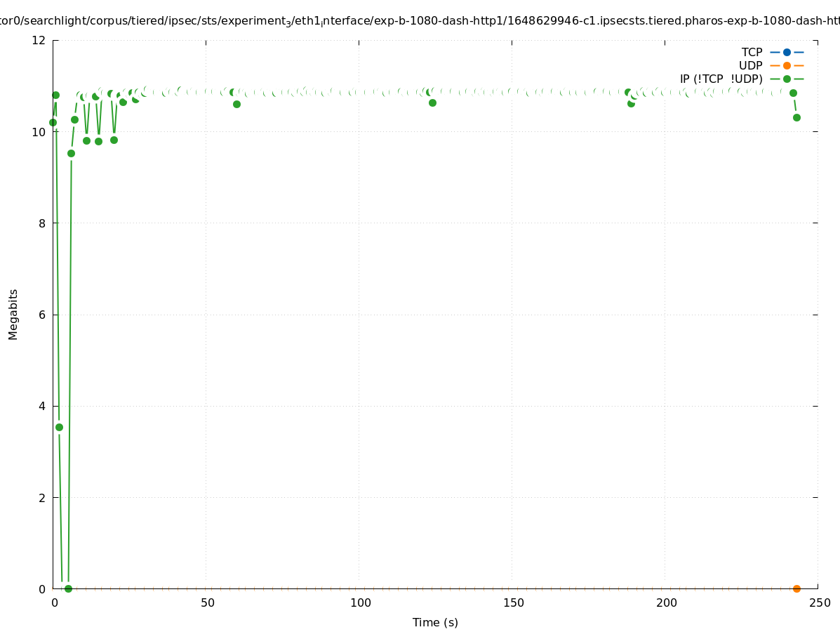Click the green data point at zero Megabits
The image size is (840, 632).
(x=68, y=588)
